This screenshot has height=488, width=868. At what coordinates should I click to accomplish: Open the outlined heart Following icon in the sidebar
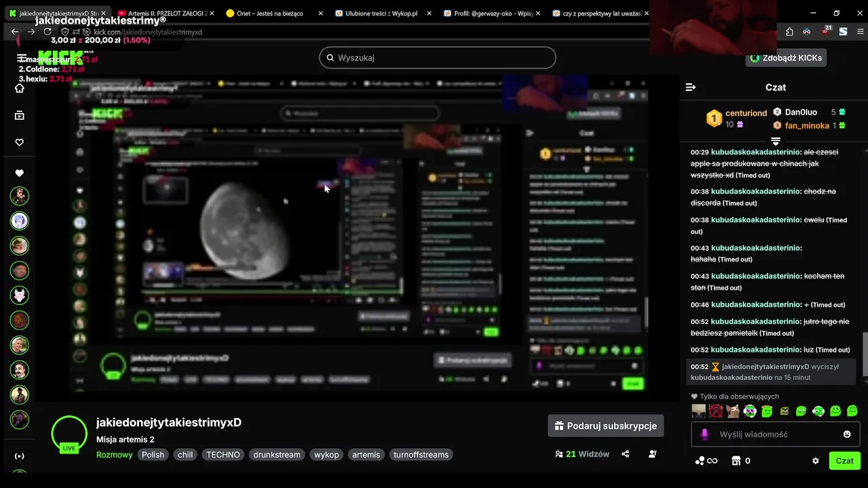[x=20, y=142]
